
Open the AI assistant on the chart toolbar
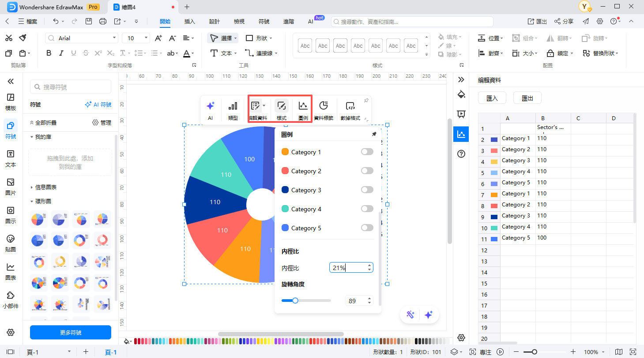point(211,109)
